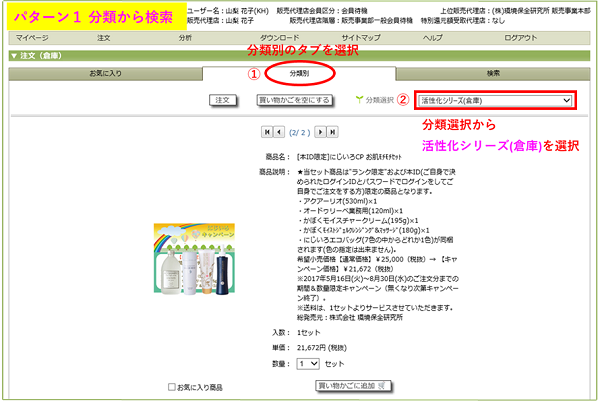The width and height of the screenshot is (600, 401).
Task: Go to the first page arrow
Action: 266,131
